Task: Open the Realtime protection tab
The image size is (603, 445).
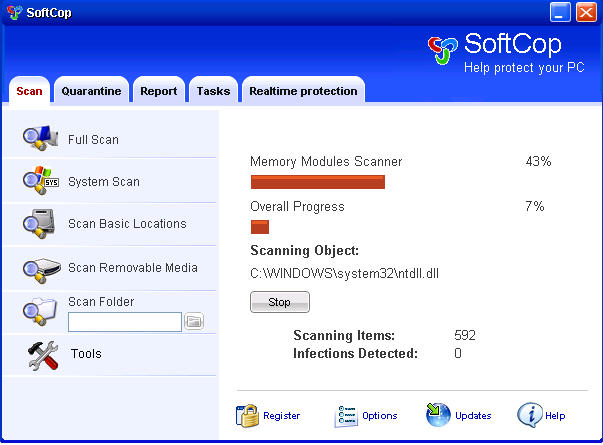Action: (x=303, y=91)
